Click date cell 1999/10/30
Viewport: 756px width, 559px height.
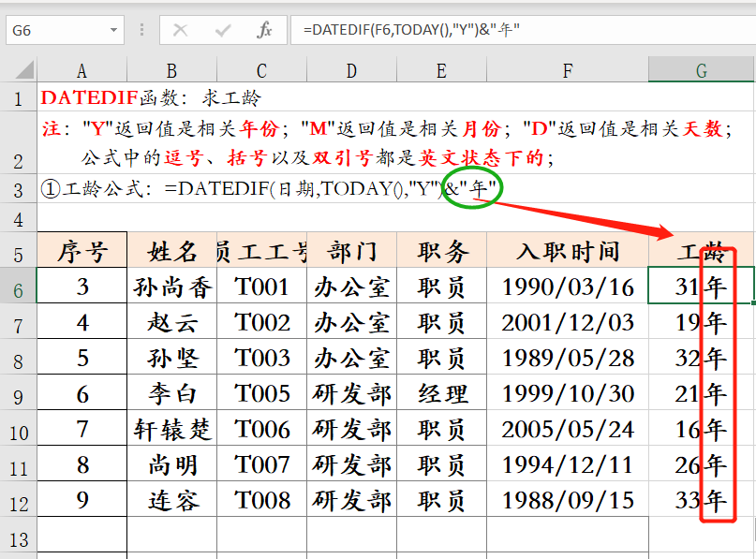[568, 392]
